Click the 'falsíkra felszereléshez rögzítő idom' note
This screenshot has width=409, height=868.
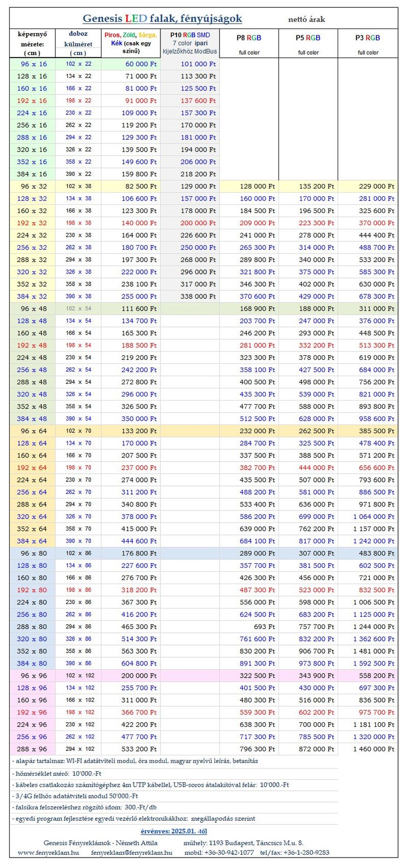pos(85,807)
